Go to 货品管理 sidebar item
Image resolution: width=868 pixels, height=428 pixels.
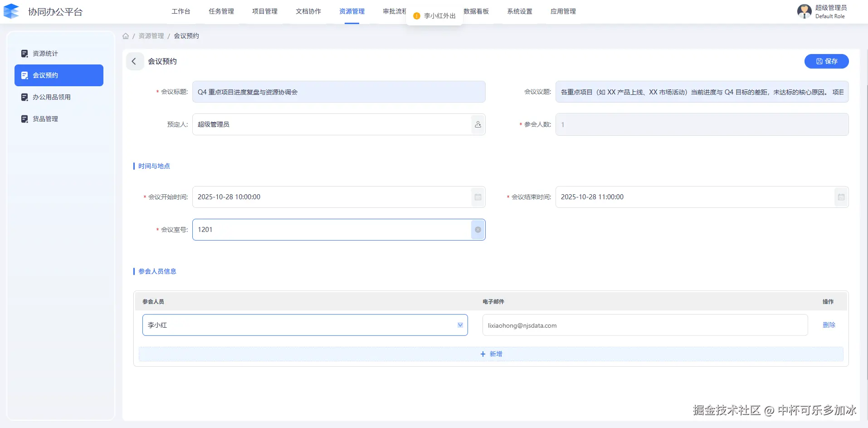point(45,119)
